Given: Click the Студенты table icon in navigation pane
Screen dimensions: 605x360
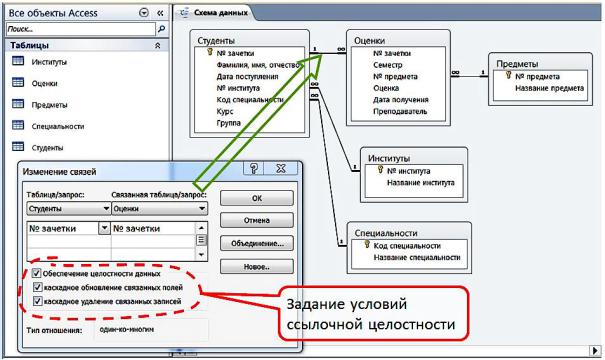Looking at the screenshot, I should click(x=18, y=147).
